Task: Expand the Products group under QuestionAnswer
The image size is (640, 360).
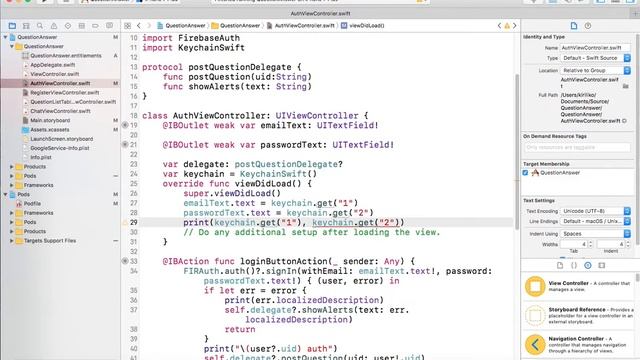Action: coord(12,167)
